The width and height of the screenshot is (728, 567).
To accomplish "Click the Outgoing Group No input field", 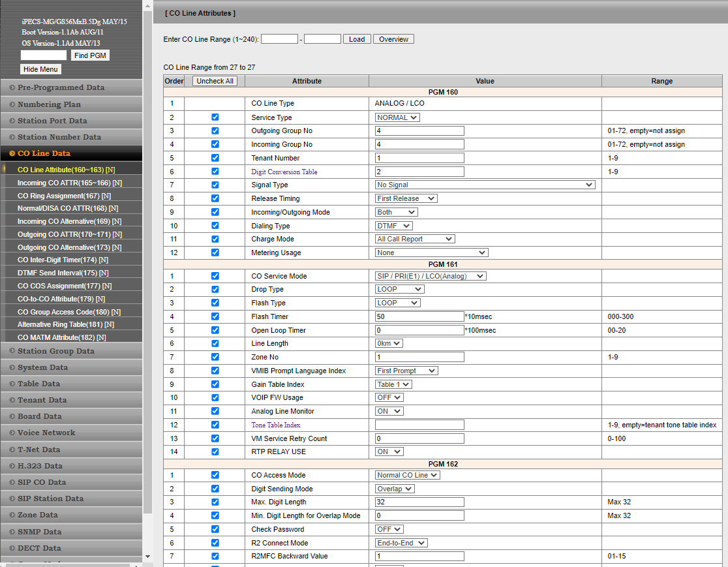I will 419,131.
